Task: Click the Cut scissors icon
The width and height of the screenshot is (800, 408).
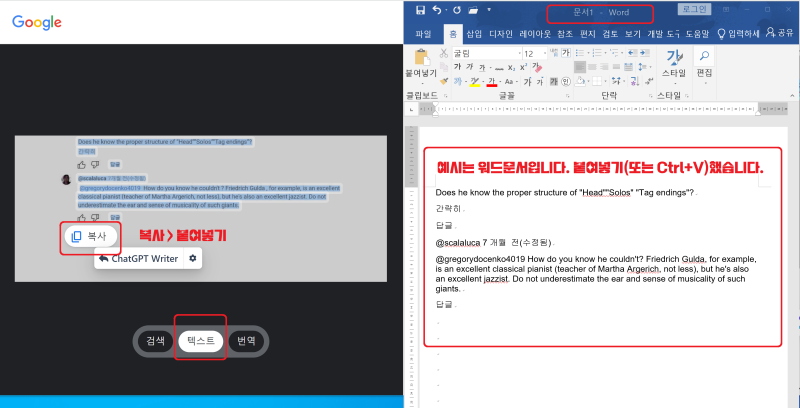Action: click(444, 53)
